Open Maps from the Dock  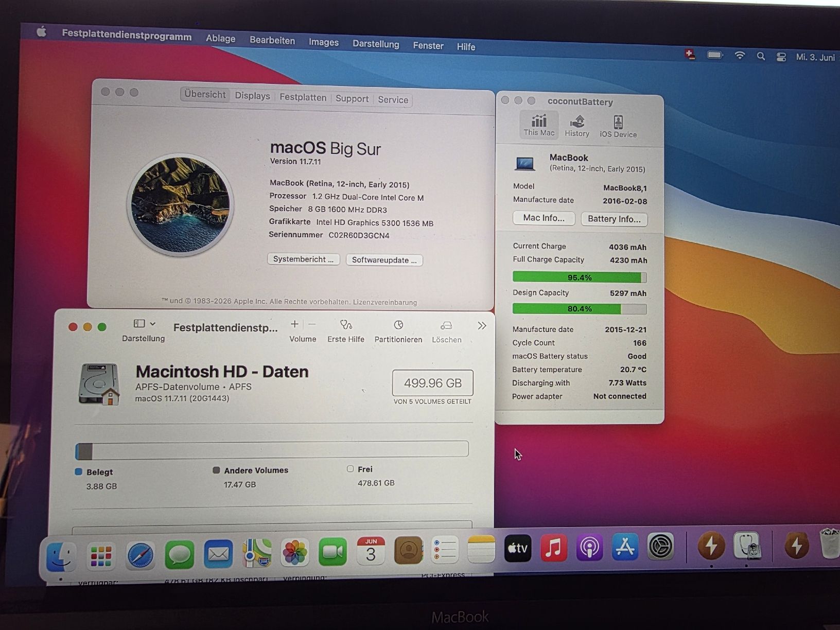point(257,553)
